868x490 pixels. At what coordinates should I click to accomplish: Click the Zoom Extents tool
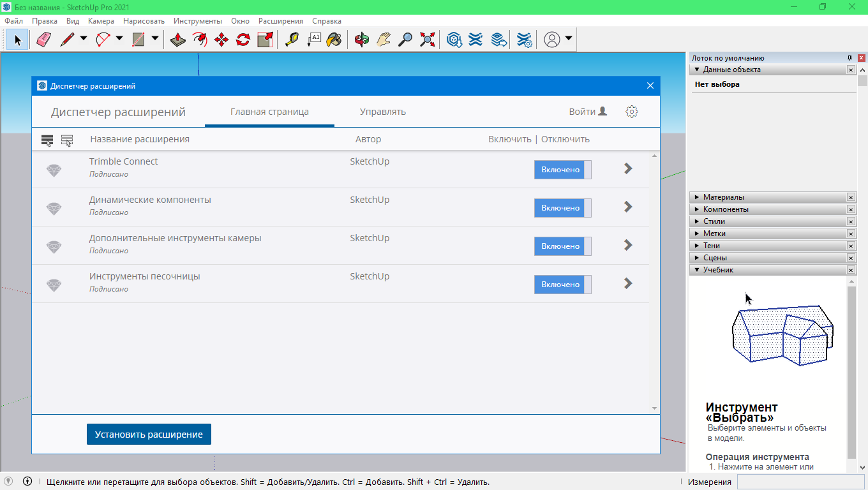pos(427,40)
